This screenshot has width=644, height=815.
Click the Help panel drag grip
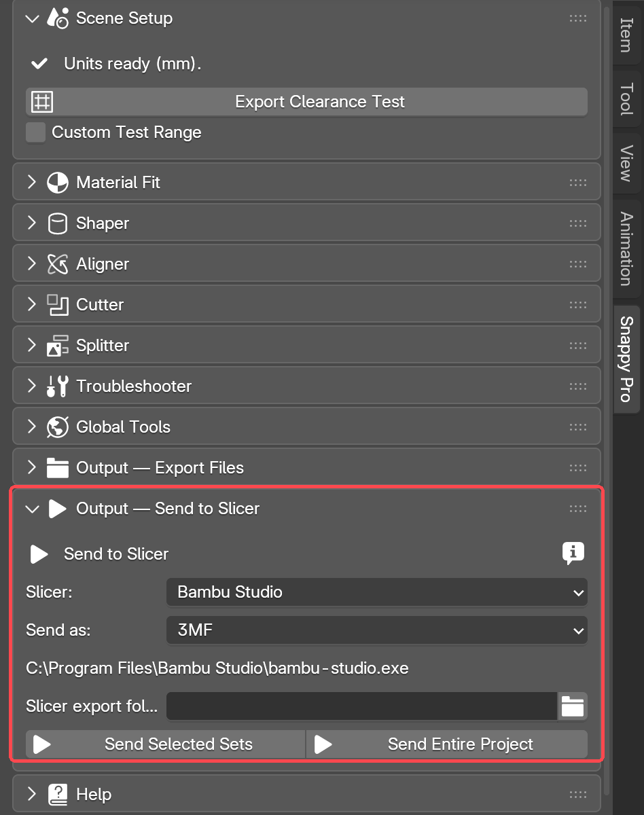[578, 794]
